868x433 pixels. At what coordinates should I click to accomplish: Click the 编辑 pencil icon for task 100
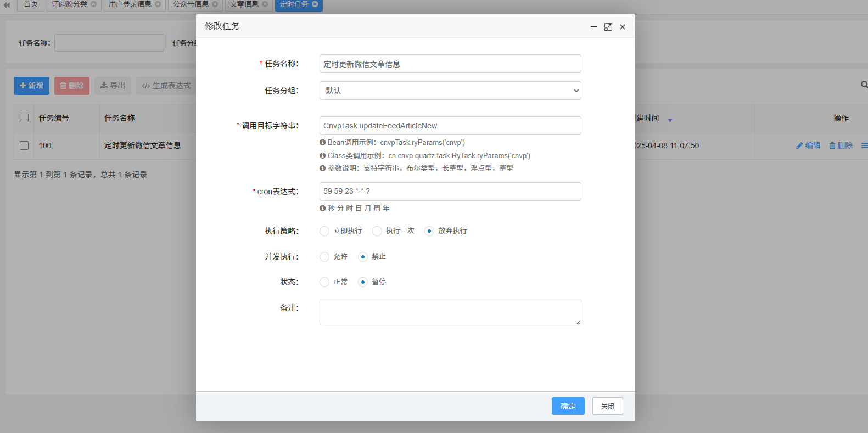pos(799,145)
